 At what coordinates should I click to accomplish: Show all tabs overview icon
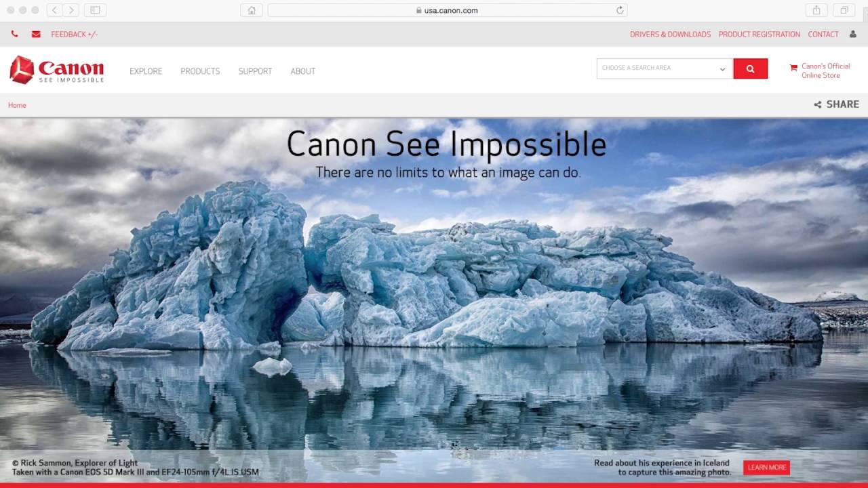click(x=844, y=10)
